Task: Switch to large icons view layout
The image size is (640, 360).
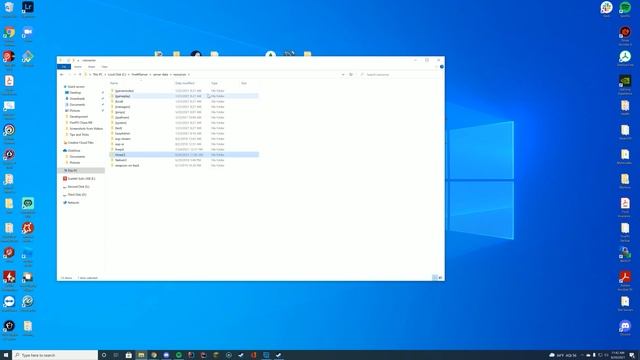Action: click(440, 278)
